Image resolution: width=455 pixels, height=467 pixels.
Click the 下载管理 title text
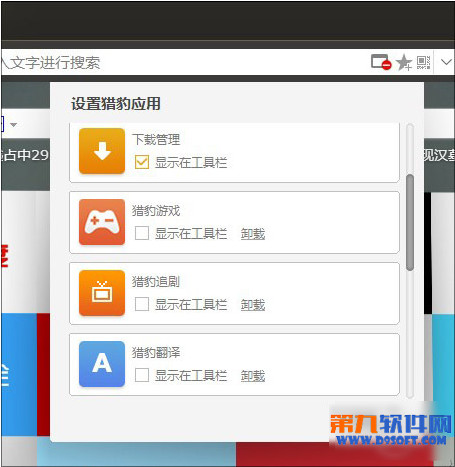(156, 139)
